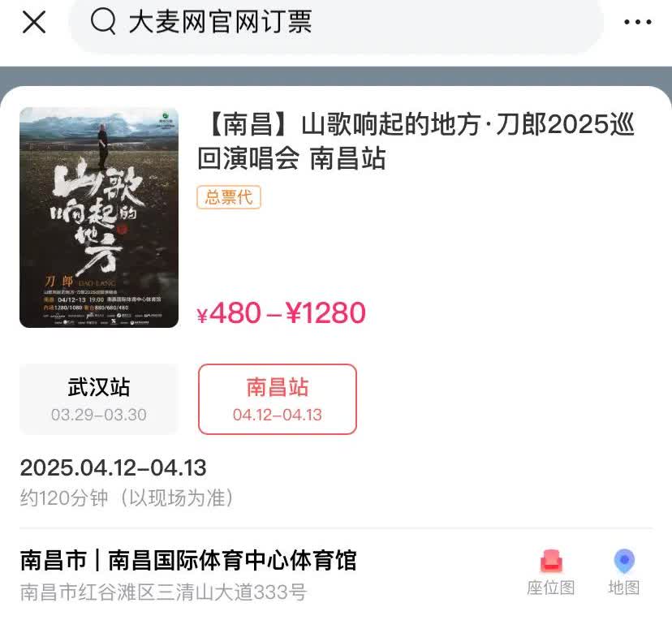Tap the address 红谷滩区三清山大道333号
The height and width of the screenshot is (620, 672).
pos(192,592)
